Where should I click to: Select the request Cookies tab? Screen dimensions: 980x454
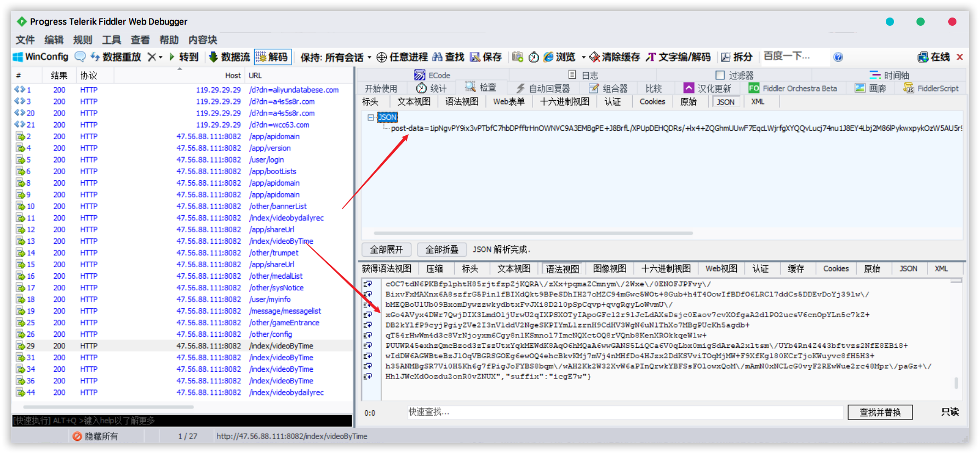(x=652, y=101)
